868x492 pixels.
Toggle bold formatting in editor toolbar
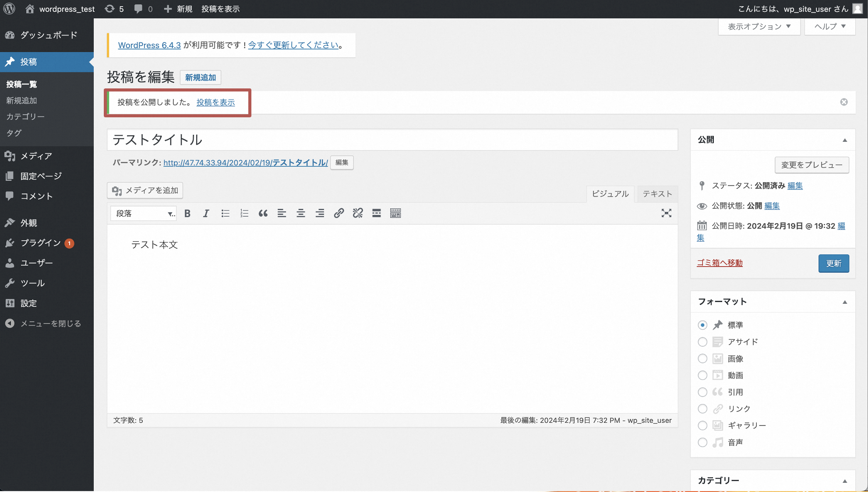click(x=187, y=213)
